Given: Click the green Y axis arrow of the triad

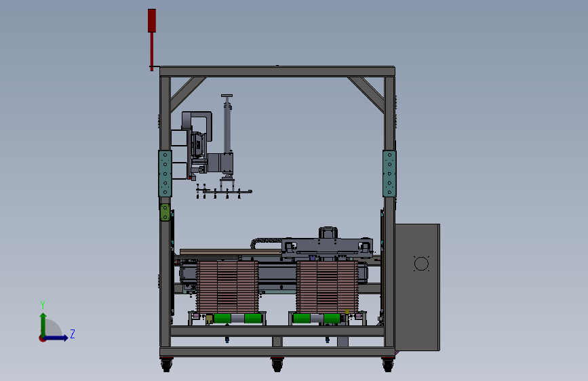Looking at the screenshot, I should 43,324.
